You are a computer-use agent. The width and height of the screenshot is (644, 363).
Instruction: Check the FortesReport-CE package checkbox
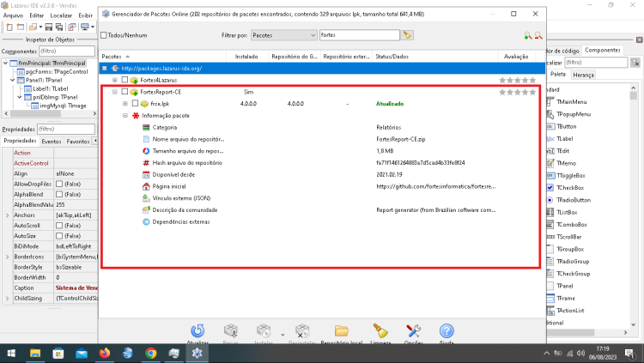tap(125, 92)
